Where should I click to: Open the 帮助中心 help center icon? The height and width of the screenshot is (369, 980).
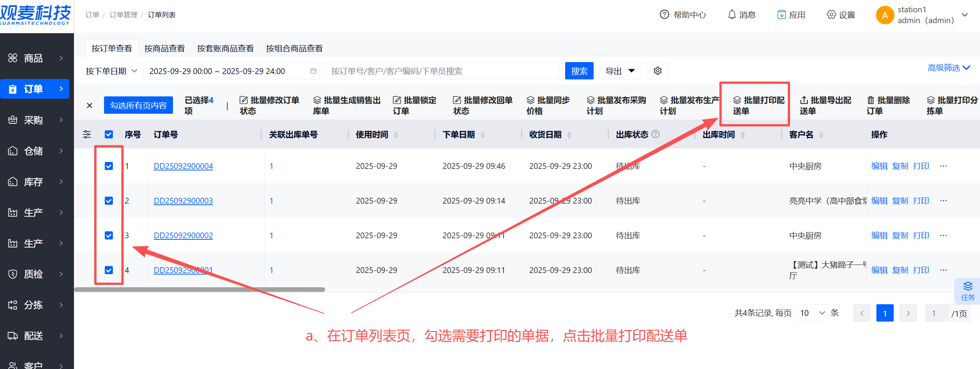tap(664, 15)
